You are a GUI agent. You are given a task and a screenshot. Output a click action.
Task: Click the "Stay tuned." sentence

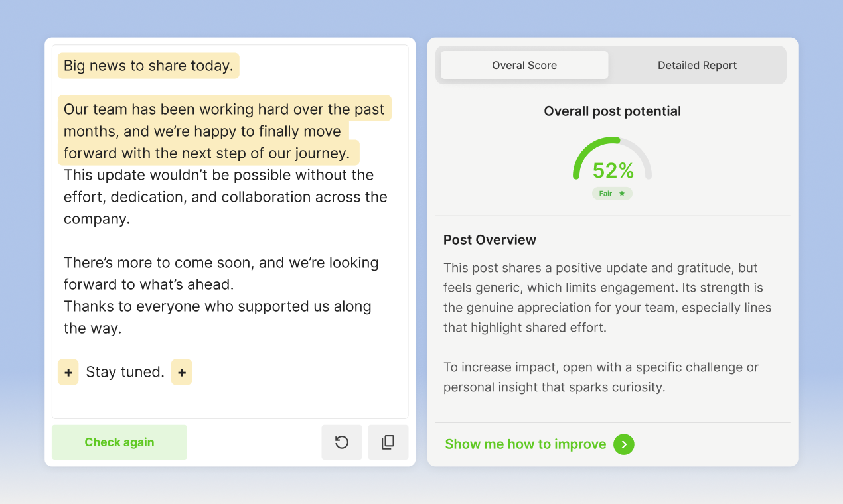(125, 372)
